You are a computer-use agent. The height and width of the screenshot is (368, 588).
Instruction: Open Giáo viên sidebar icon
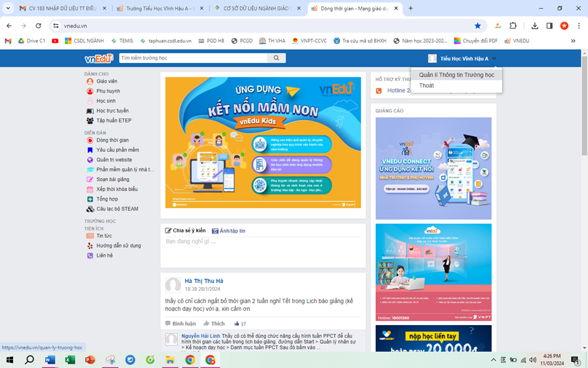90,81
